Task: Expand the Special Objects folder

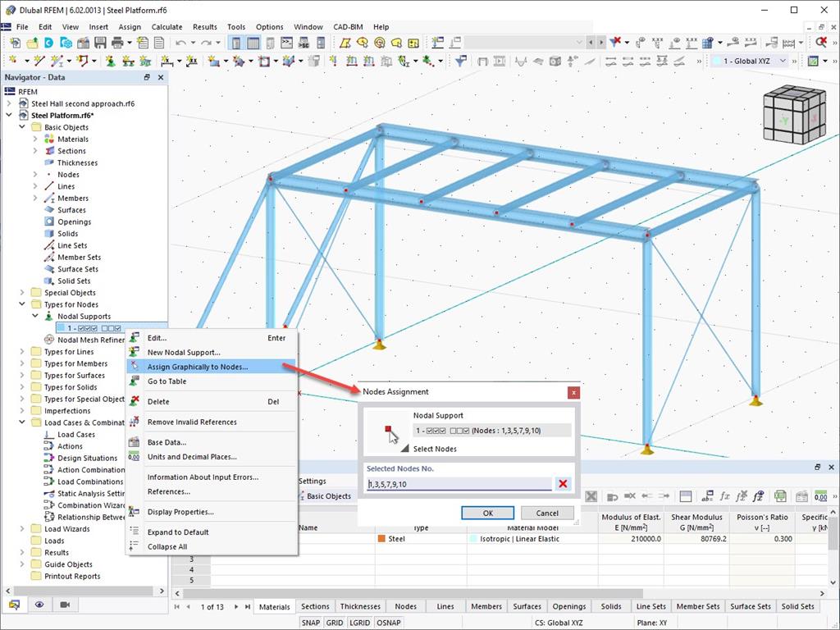Action: coord(22,293)
